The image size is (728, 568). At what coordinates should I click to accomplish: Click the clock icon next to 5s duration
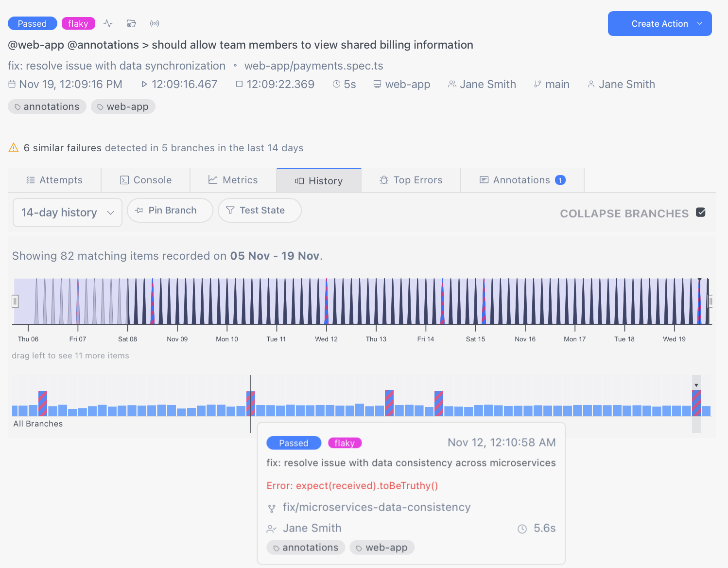[336, 84]
